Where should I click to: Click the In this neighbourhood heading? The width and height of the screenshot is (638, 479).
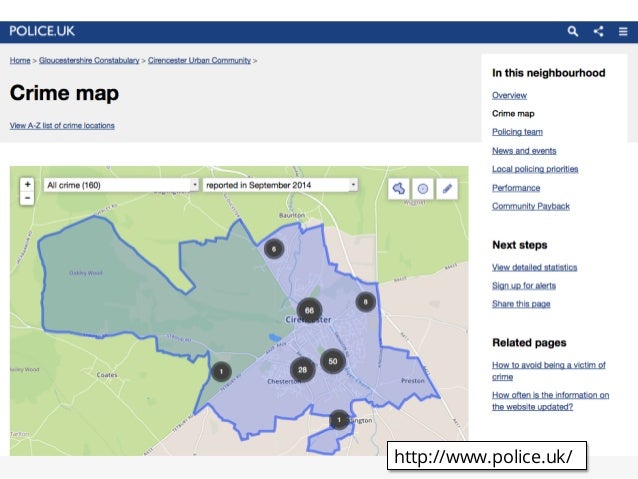click(x=548, y=73)
